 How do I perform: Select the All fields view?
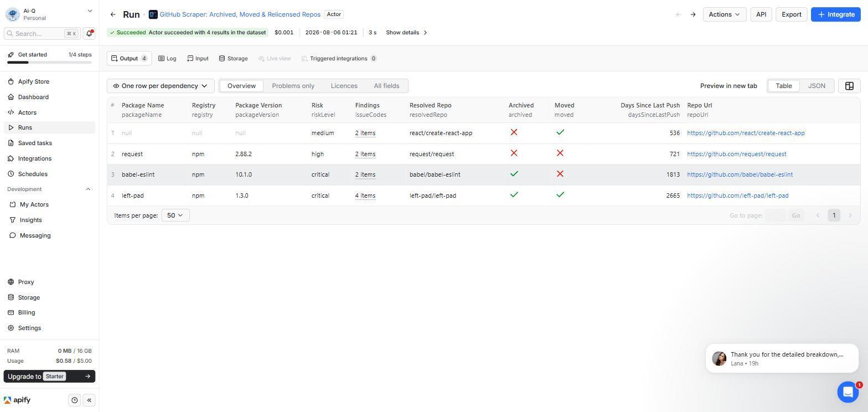(386, 86)
